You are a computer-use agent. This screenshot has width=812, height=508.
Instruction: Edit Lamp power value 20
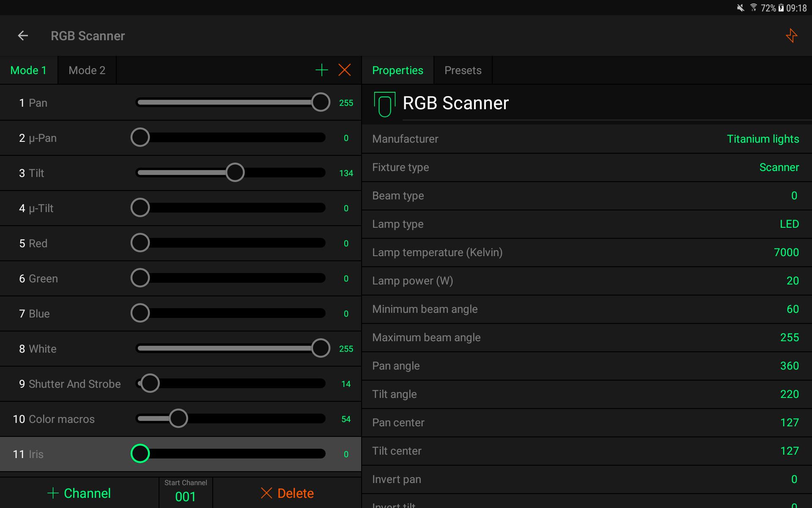click(x=793, y=281)
